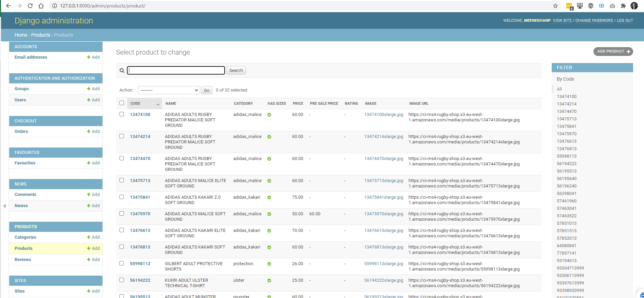Open Users in the sidebar
The width and height of the screenshot is (644, 298).
[20, 100]
